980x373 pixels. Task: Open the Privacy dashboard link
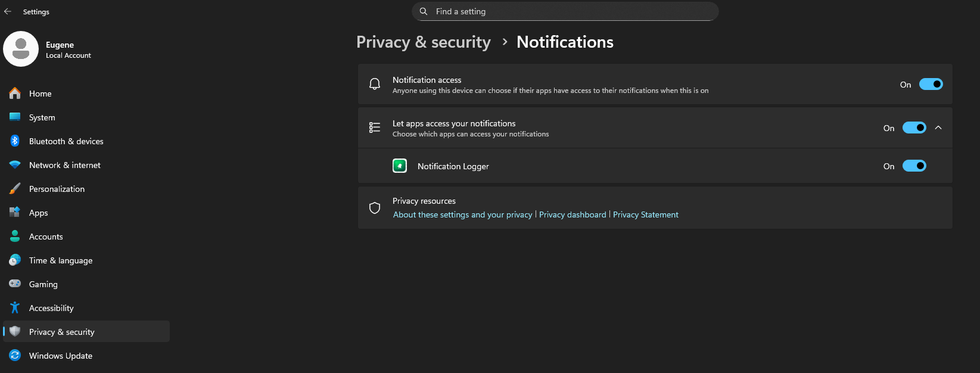pos(572,215)
